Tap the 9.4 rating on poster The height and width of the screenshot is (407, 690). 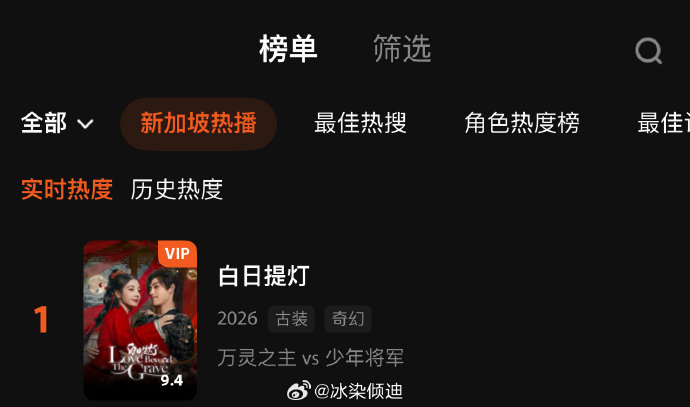172,380
